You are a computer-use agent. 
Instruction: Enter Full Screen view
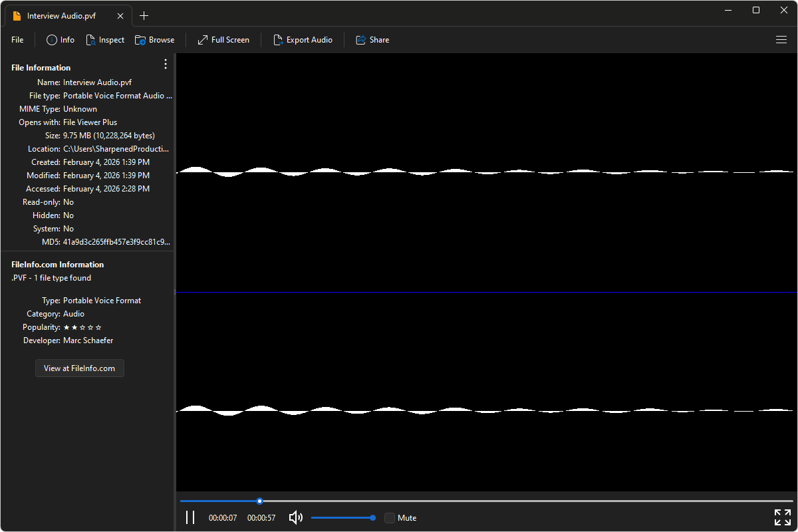click(223, 40)
